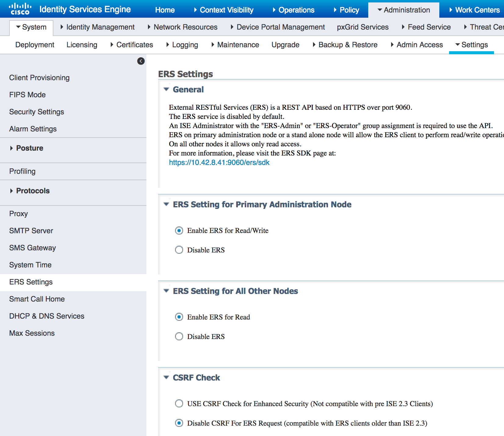Open the Policy menu
504x436 pixels.
point(346,10)
